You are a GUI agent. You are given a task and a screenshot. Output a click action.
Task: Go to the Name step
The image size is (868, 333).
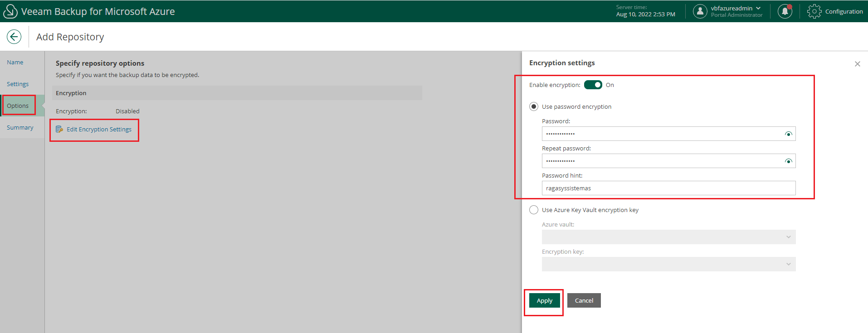(15, 62)
